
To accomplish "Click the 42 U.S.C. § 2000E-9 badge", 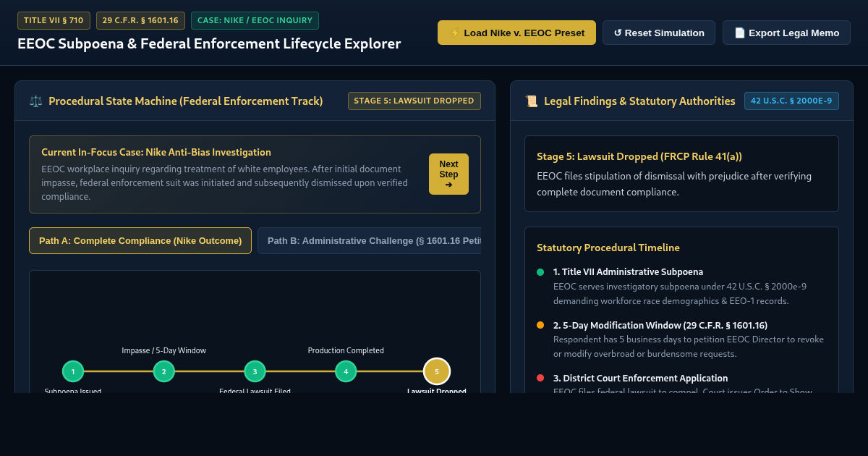I will click(x=791, y=101).
